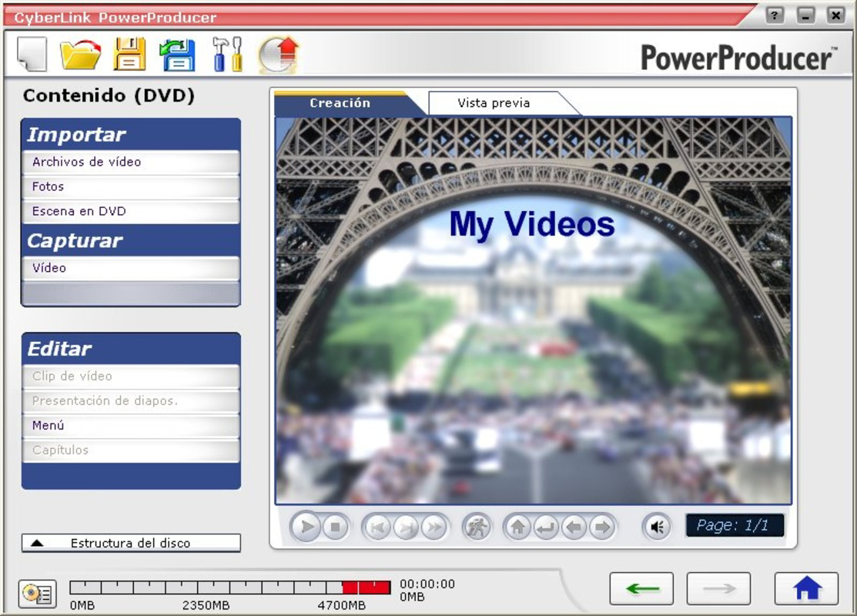The height and width of the screenshot is (616, 857).
Task: Select the Creación tab
Action: [x=340, y=102]
